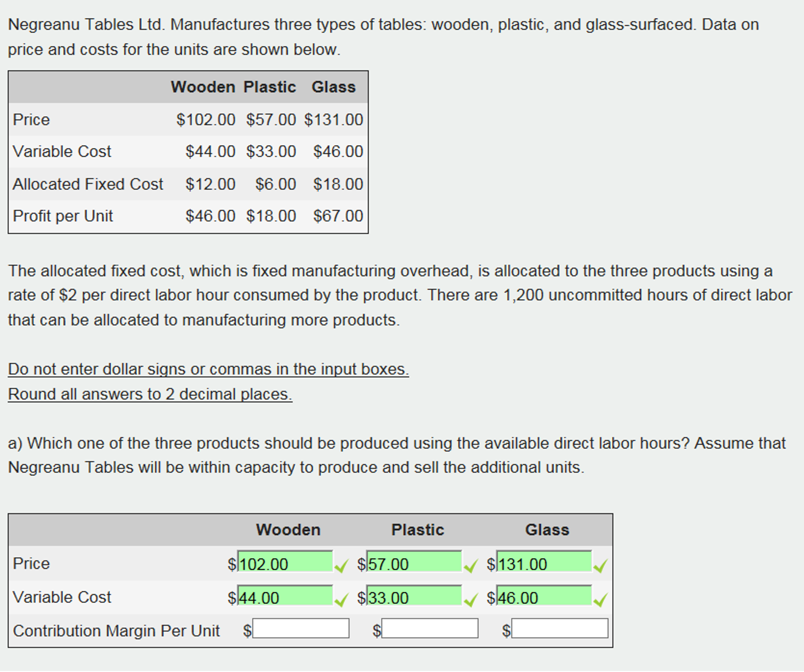Click the green checkmark beside Glass Price

pyautogui.click(x=600, y=566)
